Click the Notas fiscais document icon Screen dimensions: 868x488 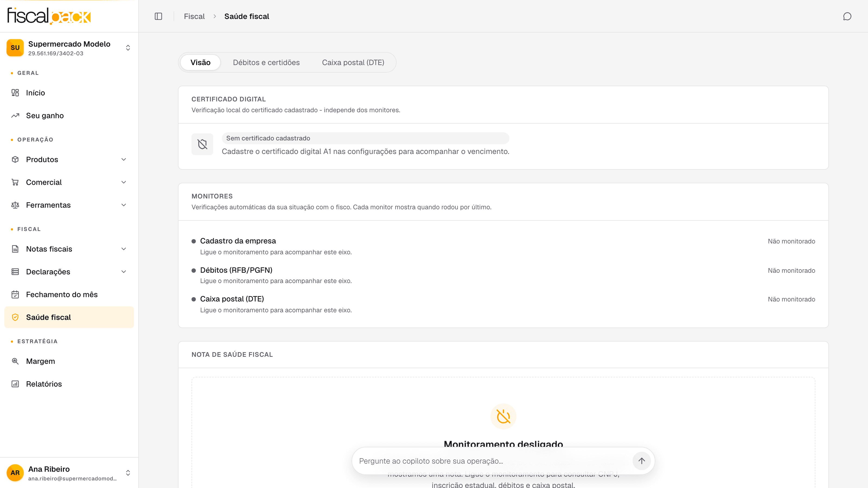(15, 249)
